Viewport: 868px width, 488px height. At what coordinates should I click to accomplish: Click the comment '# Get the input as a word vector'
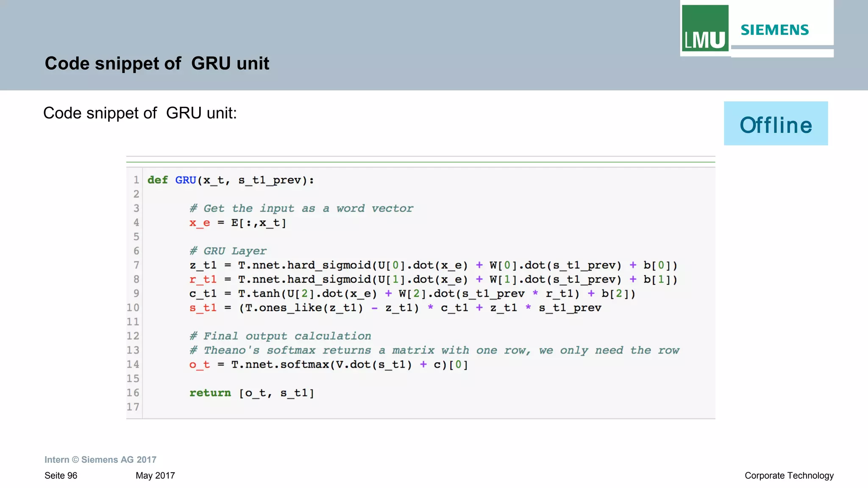click(x=301, y=209)
